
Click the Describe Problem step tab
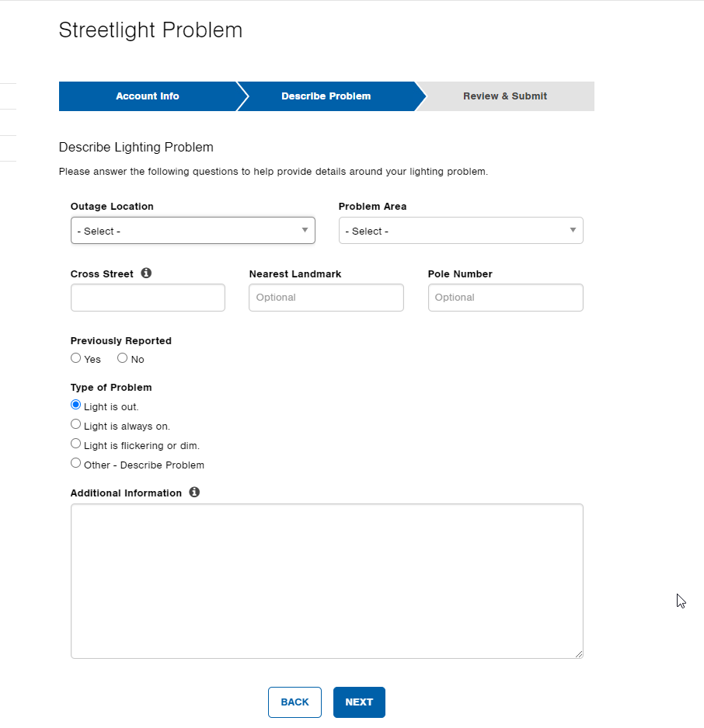click(x=326, y=96)
